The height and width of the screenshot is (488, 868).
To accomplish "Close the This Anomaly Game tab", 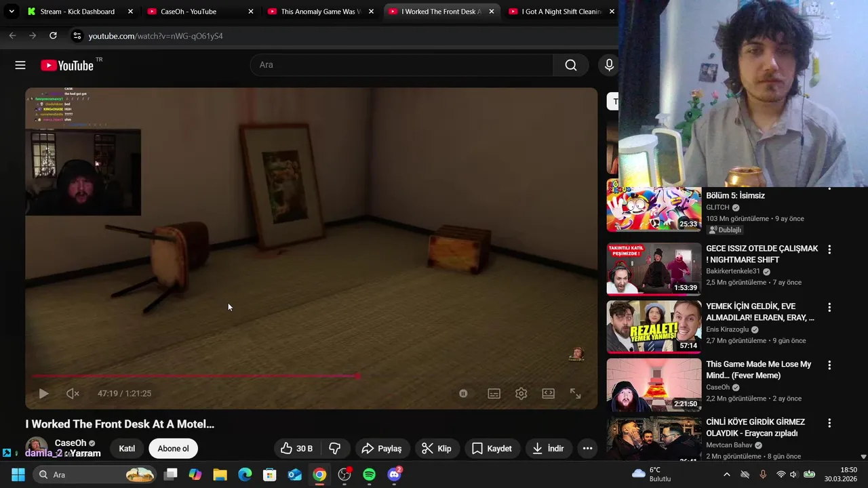I will pyautogui.click(x=371, y=12).
